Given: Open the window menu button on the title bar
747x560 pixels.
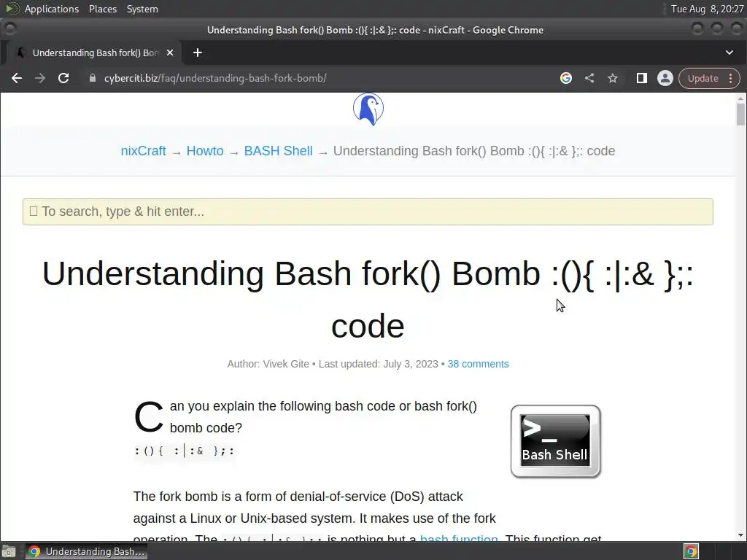Looking at the screenshot, I should click(x=10, y=29).
